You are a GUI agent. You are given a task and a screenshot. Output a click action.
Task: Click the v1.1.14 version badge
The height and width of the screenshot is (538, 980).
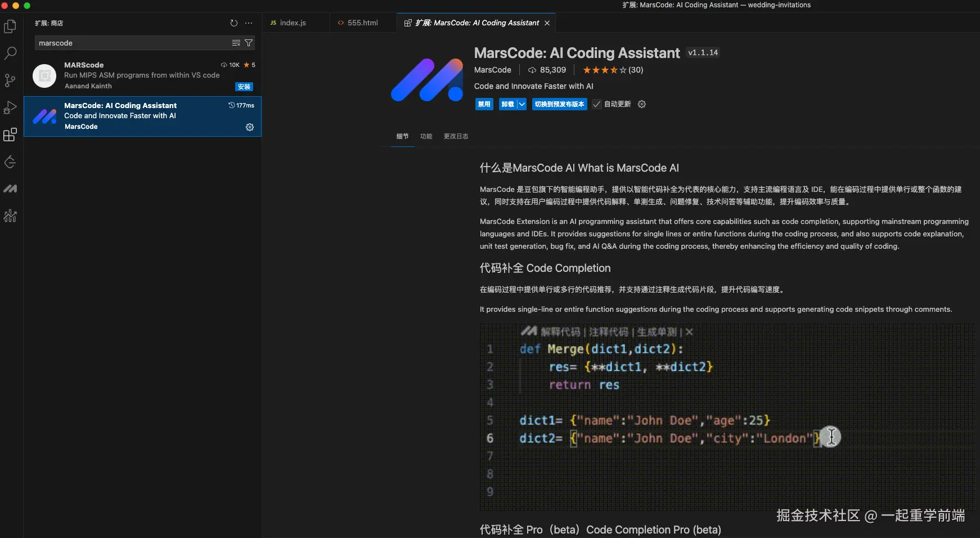(x=703, y=52)
